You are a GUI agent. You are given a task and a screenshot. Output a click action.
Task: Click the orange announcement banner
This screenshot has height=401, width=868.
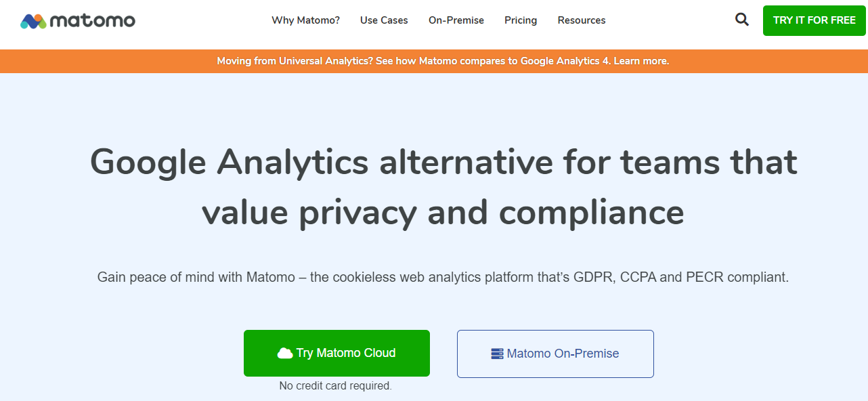click(x=434, y=61)
